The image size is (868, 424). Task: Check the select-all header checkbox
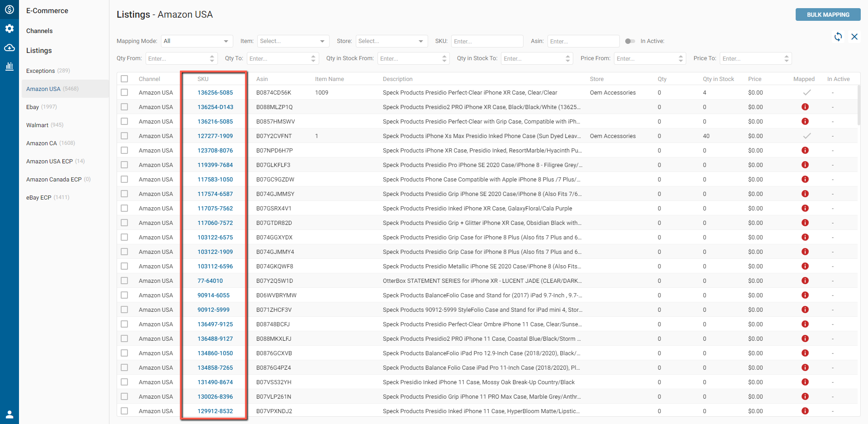(x=124, y=79)
